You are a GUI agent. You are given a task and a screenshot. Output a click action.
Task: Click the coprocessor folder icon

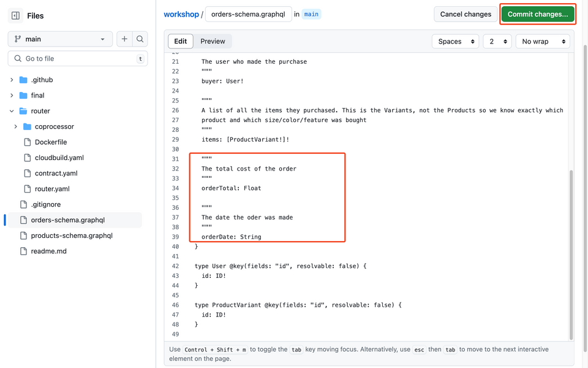(27, 126)
